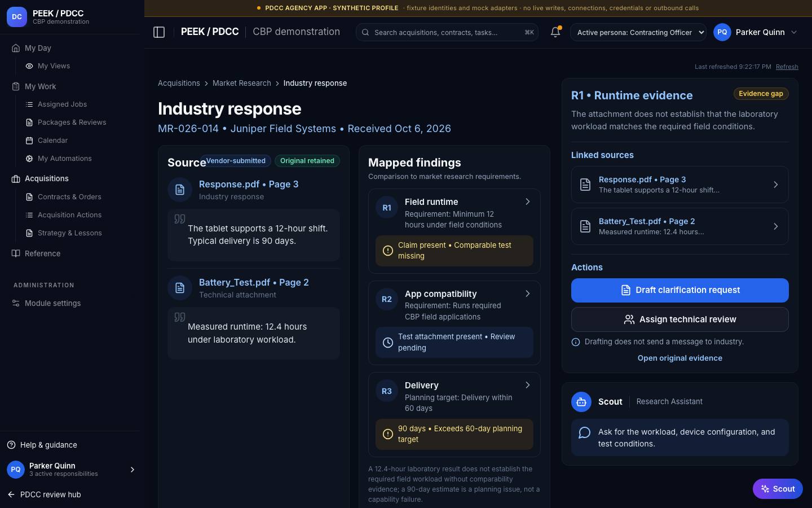Expand the Field runtime finding chevron
Viewport: 812px width, 508px height.
click(x=528, y=202)
